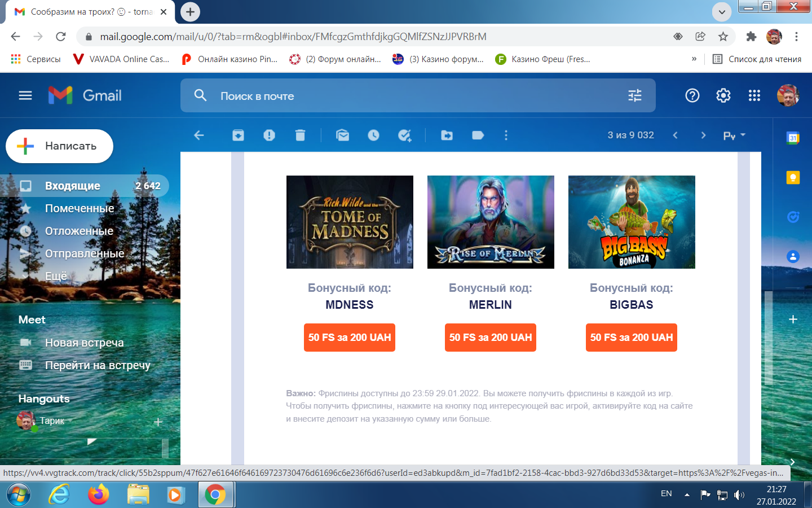Viewport: 812px width, 508px height.
Task: Open Gmail settings gear
Action: point(723,95)
